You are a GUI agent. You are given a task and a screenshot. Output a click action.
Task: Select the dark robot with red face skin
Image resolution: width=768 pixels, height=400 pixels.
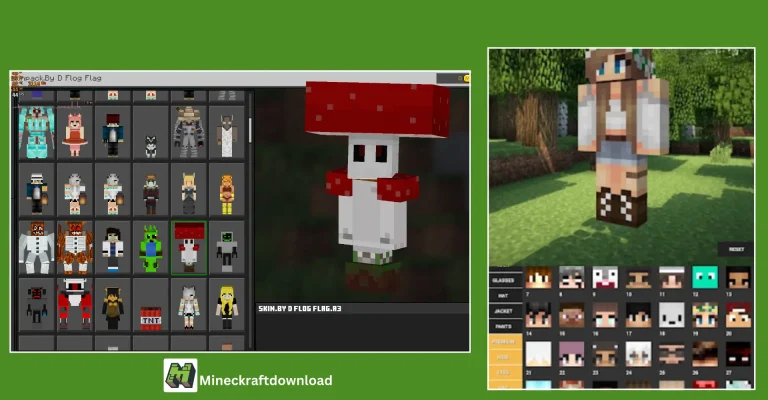pyautogui.click(x=36, y=305)
